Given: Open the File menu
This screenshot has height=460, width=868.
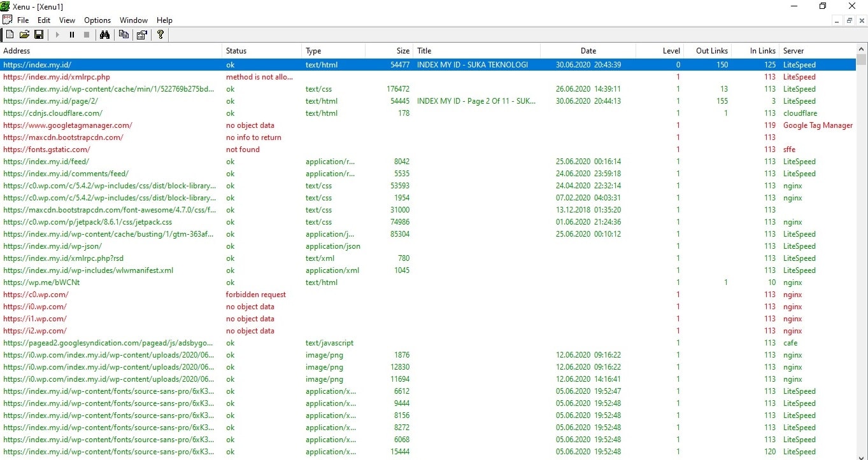Looking at the screenshot, I should click(23, 20).
